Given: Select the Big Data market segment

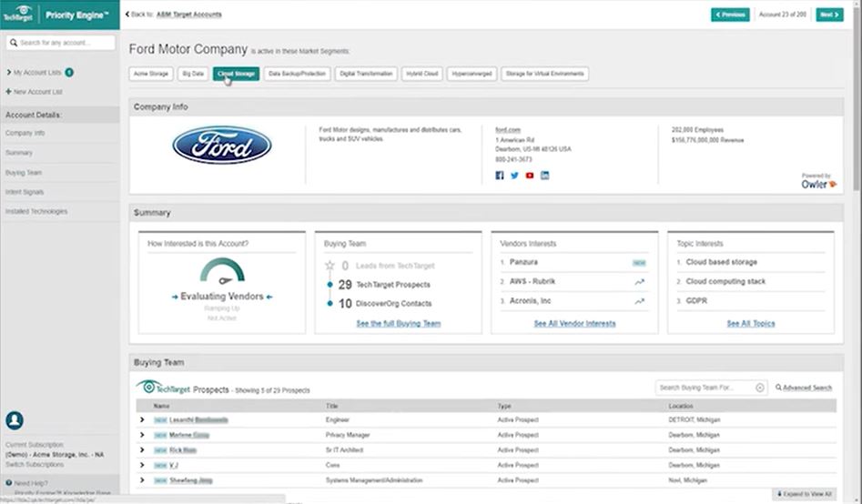Looking at the screenshot, I should [x=192, y=74].
